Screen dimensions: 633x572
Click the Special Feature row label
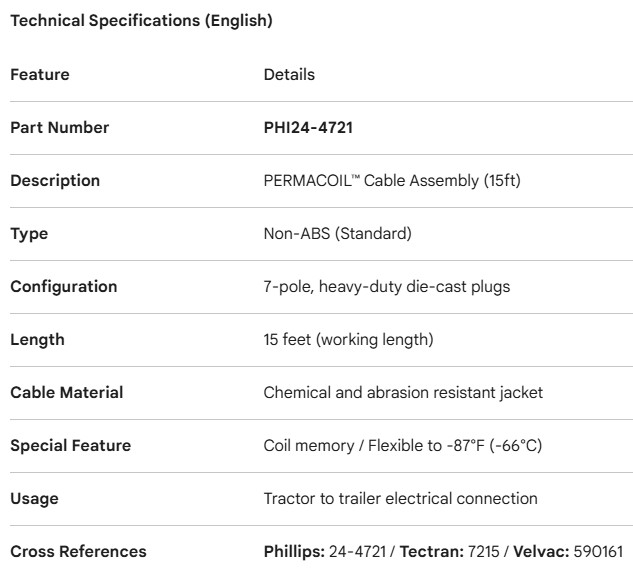coord(70,446)
